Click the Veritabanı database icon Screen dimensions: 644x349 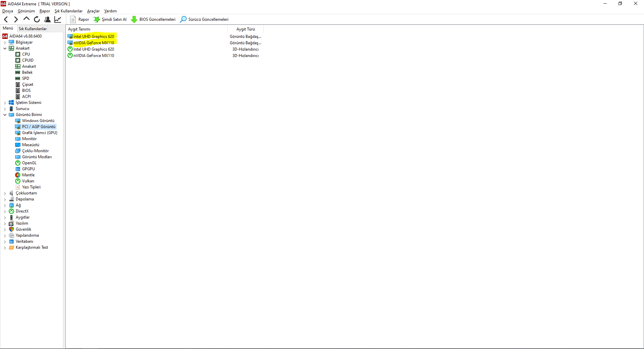[x=11, y=241]
